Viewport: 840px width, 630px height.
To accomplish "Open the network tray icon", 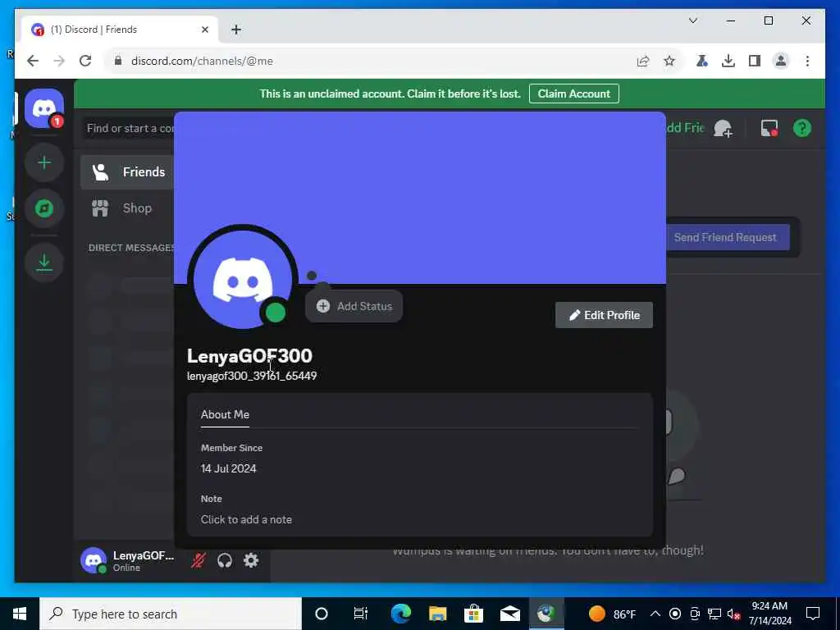I will pos(714,614).
